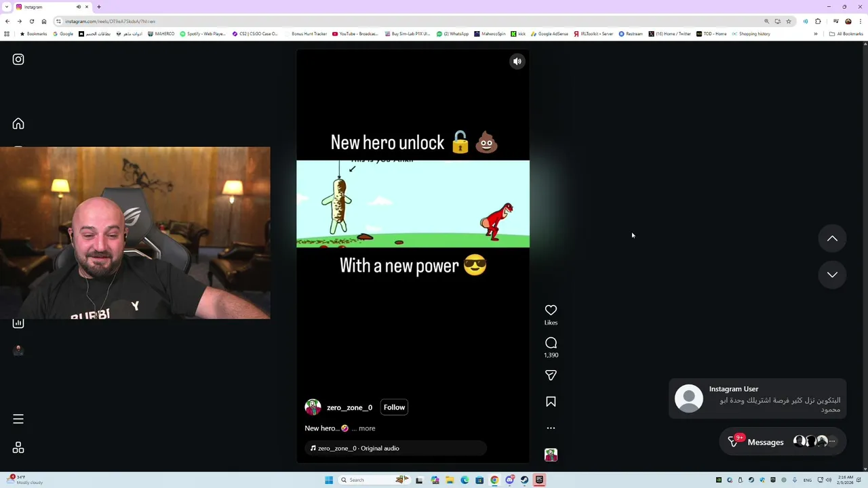Open weather widget on taskbar
The height and width of the screenshot is (488, 868).
24,479
